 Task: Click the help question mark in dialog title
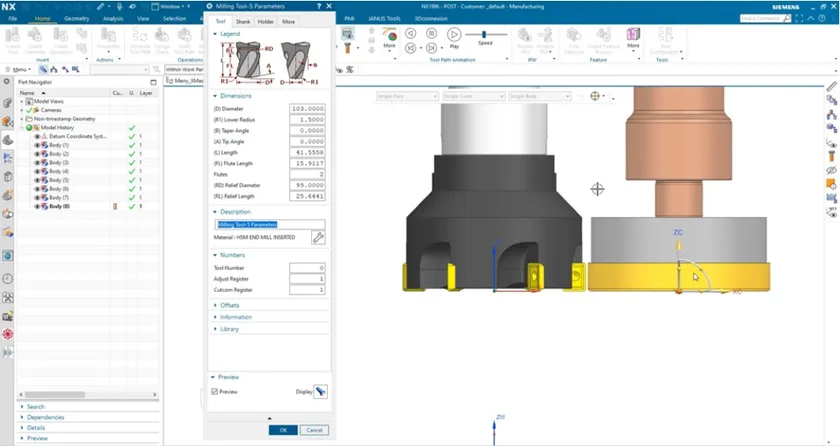(319, 6)
